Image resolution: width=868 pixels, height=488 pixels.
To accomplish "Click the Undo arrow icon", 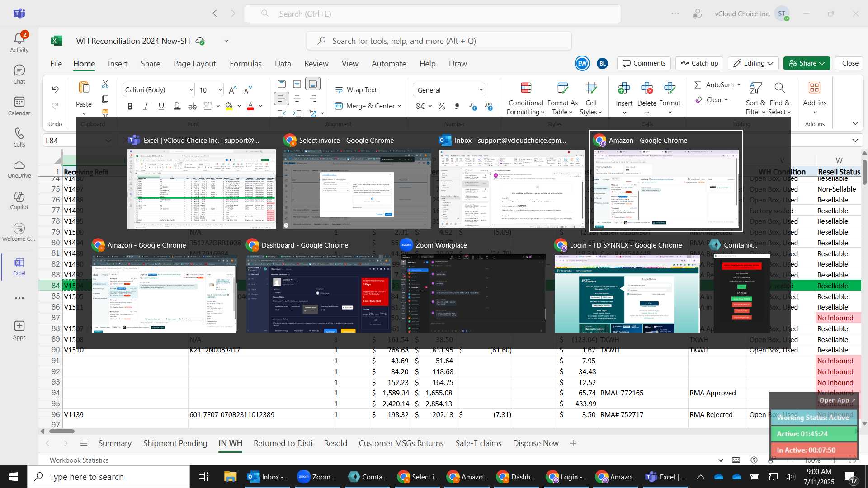I will pos(55,89).
